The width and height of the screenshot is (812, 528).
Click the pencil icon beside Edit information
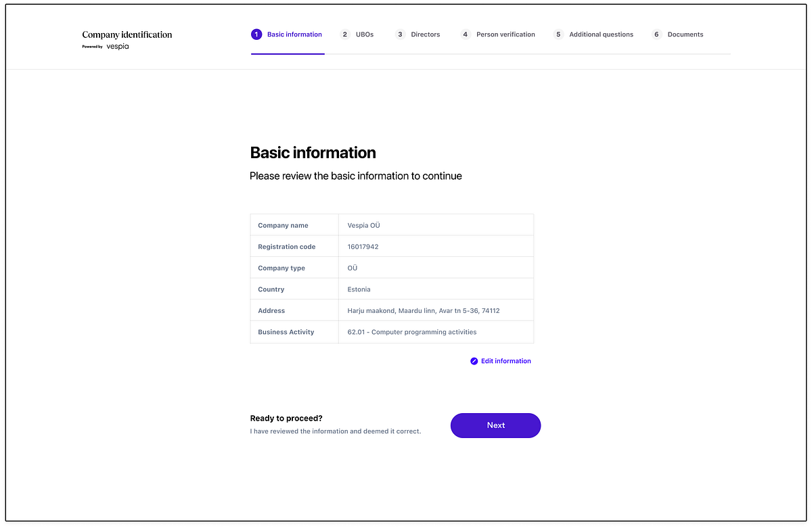point(474,361)
